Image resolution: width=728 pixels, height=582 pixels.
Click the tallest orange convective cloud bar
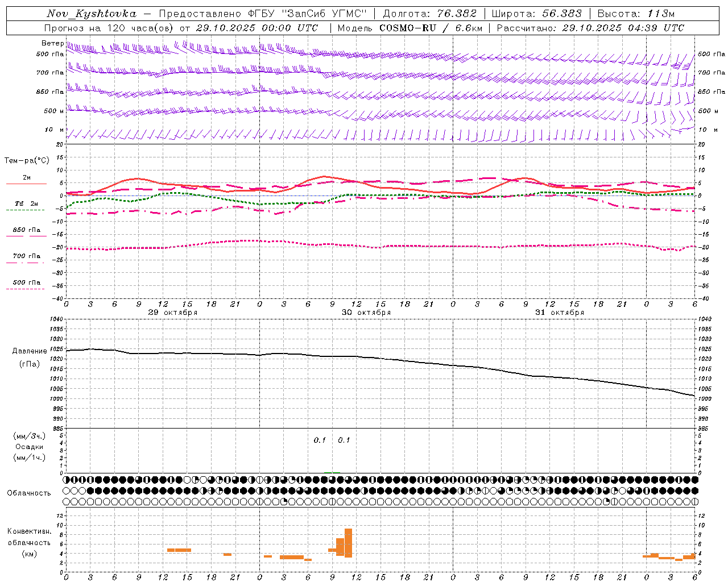(348, 543)
